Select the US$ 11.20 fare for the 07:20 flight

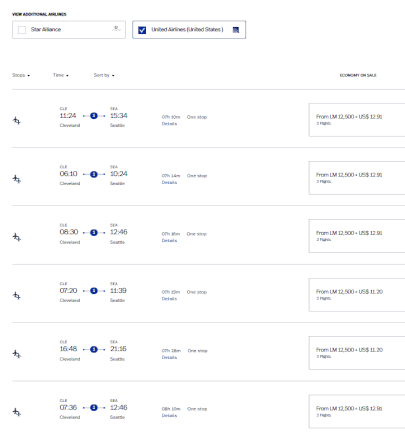coord(357,295)
